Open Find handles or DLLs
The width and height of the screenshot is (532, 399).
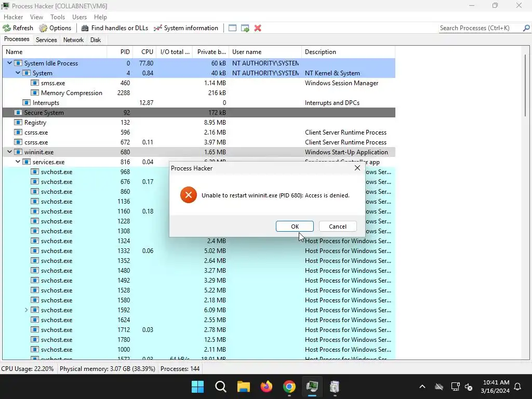115,28
